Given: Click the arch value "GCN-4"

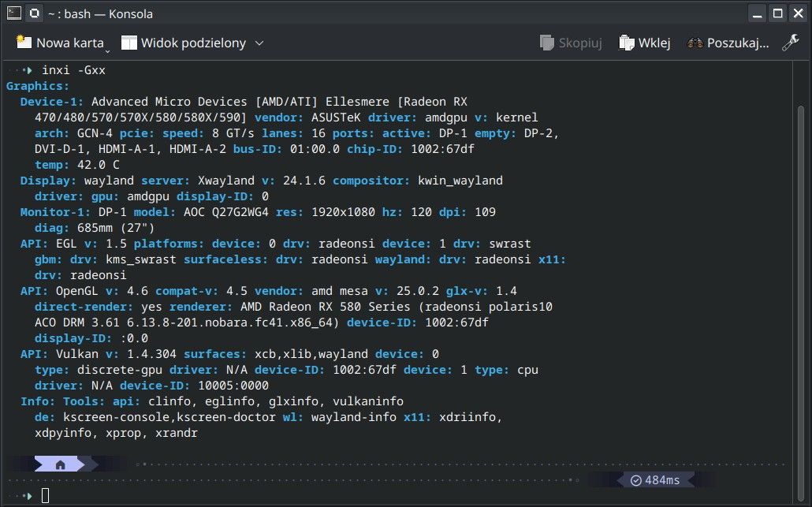Looking at the screenshot, I should [95, 133].
